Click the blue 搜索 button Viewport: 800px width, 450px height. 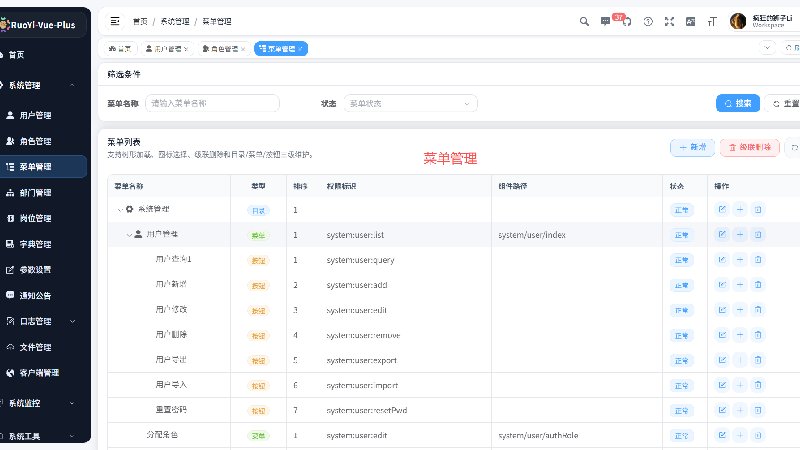click(738, 103)
